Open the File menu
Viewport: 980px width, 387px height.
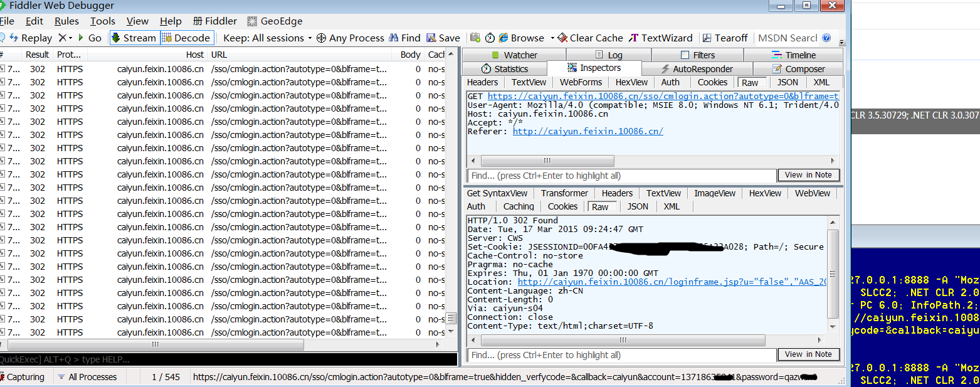[7, 21]
